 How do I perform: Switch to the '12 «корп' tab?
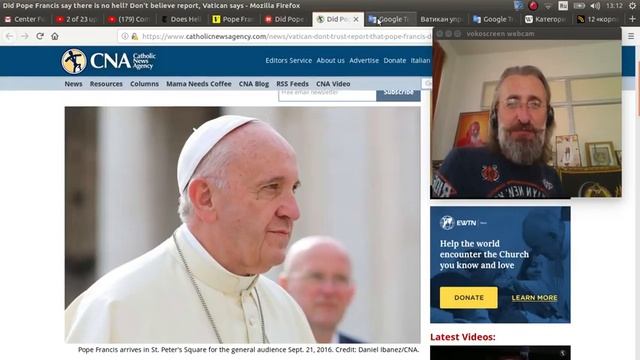[x=597, y=19]
